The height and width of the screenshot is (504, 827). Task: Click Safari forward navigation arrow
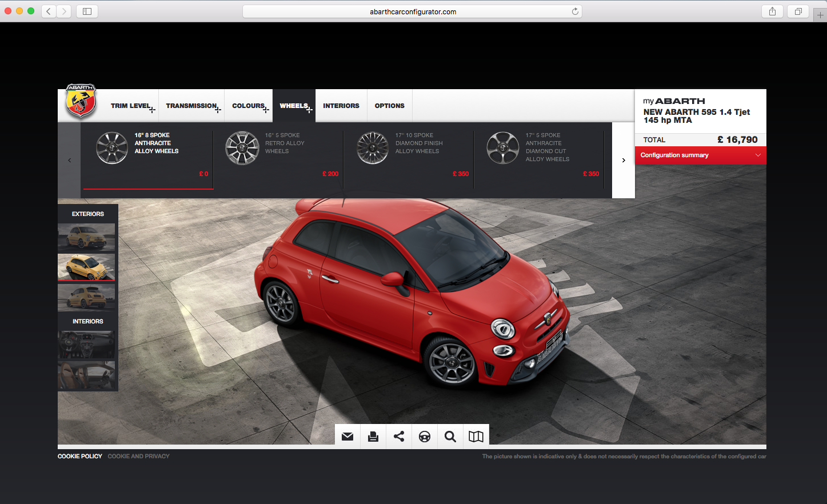(64, 11)
